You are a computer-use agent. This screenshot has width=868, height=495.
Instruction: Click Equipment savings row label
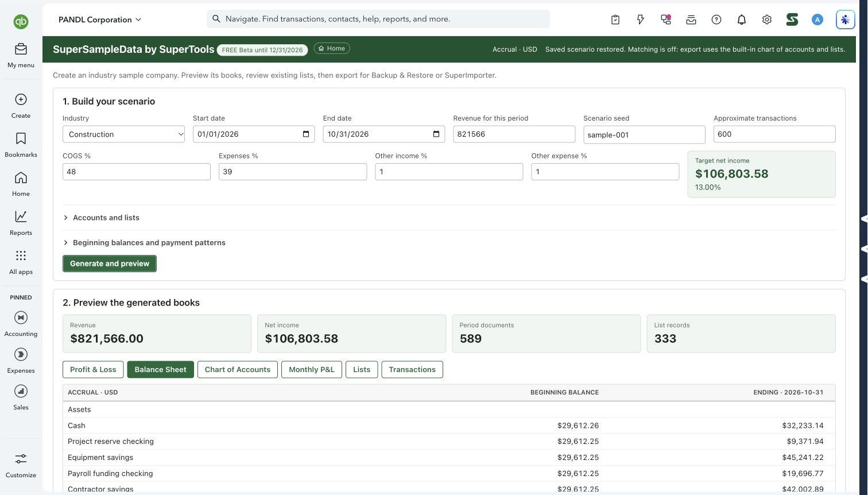point(100,458)
